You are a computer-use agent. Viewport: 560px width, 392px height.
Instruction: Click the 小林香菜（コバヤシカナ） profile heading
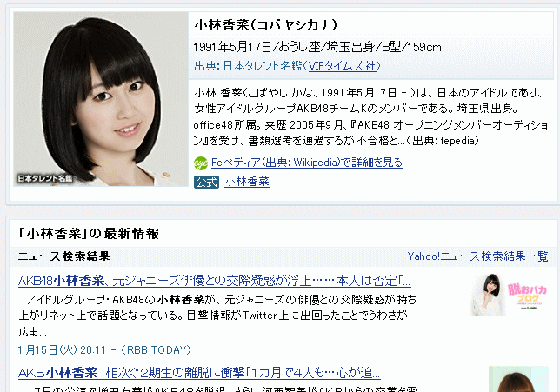tap(266, 25)
